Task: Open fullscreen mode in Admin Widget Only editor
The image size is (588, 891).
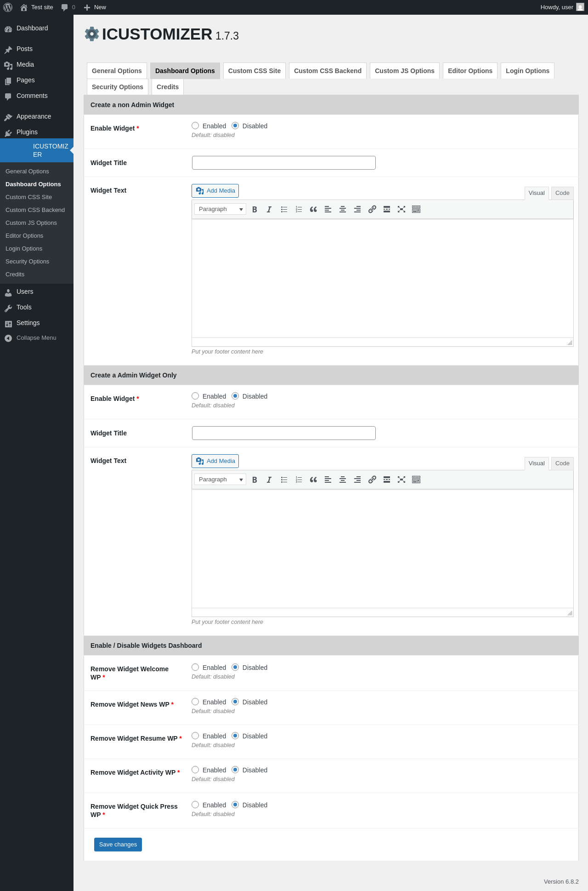Action: coord(401,480)
